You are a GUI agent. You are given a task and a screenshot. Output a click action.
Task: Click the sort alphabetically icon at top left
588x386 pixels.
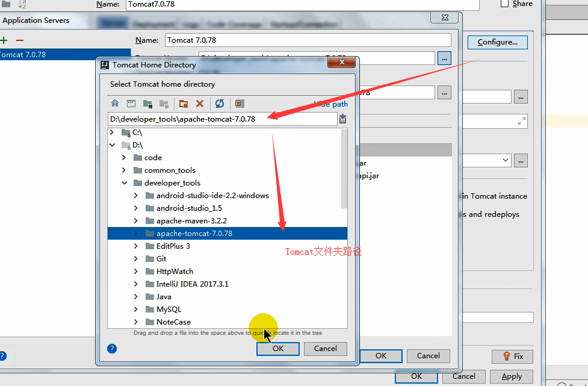(x=22, y=4)
